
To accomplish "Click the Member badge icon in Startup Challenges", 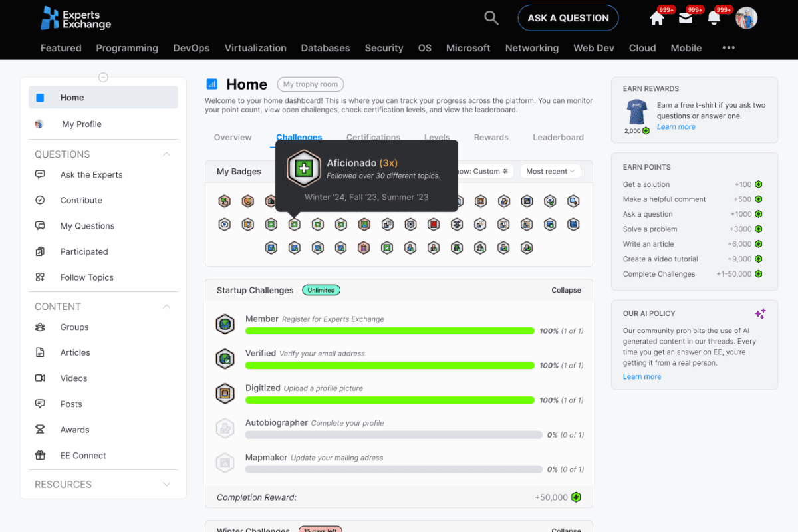I will pos(225,324).
